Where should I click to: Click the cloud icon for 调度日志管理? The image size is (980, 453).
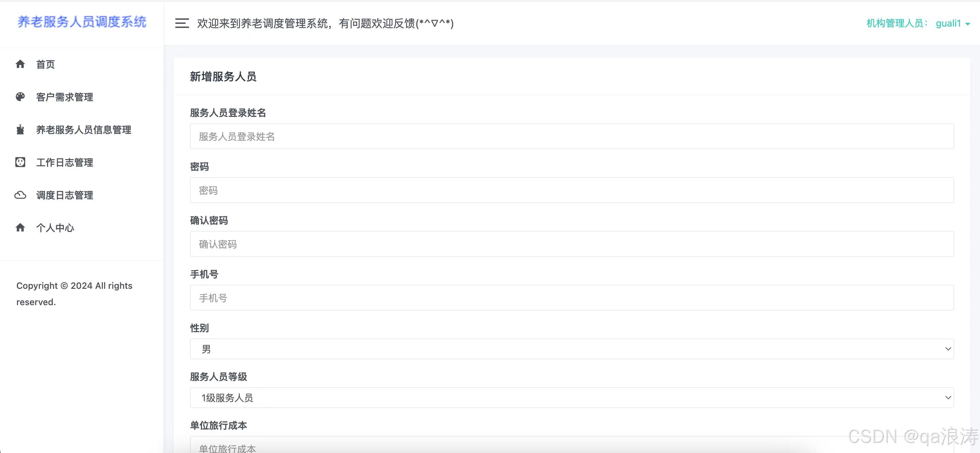[20, 195]
